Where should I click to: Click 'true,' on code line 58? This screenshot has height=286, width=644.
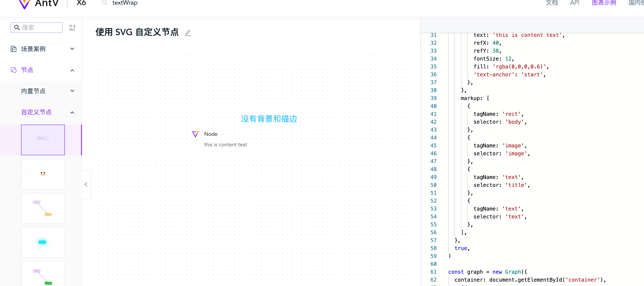462,248
